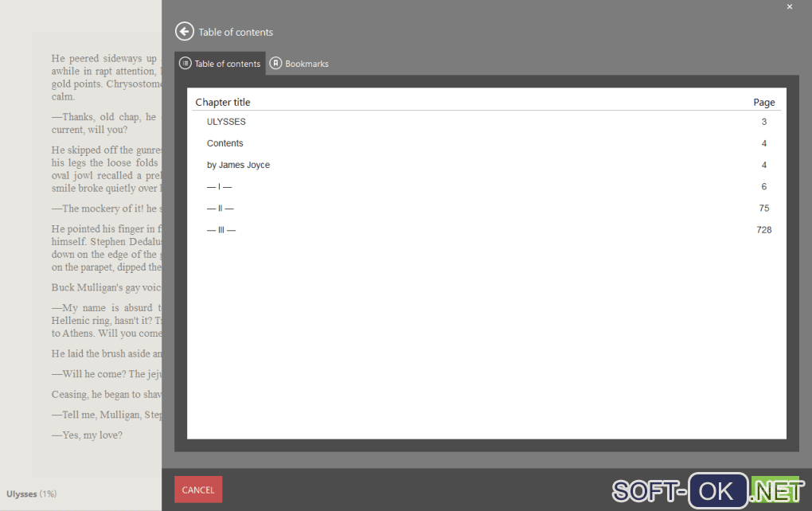The width and height of the screenshot is (812, 511).
Task: Switch to the Table of contents tab
Action: coord(220,63)
